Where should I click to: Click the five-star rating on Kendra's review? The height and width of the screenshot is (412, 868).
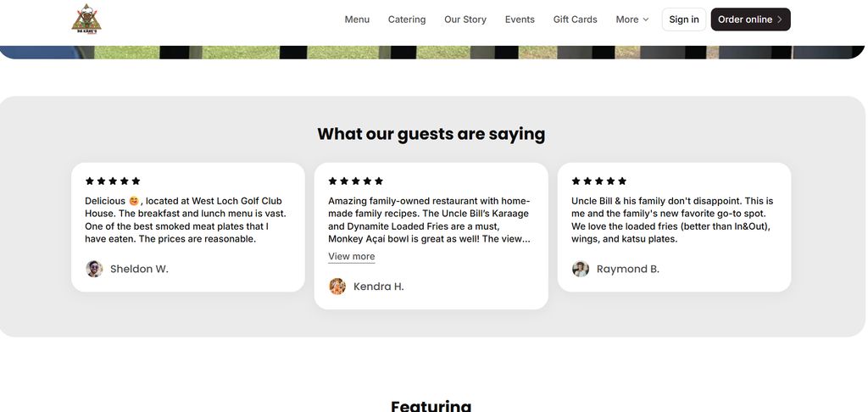pyautogui.click(x=356, y=181)
